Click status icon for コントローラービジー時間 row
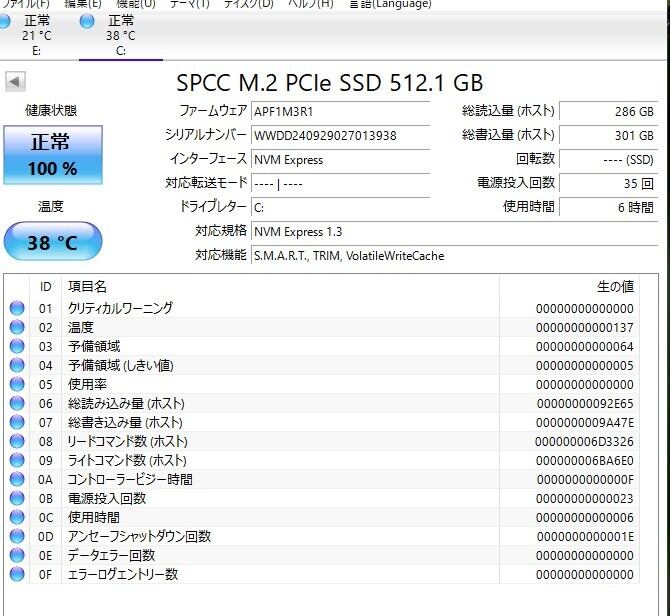 tap(17, 479)
